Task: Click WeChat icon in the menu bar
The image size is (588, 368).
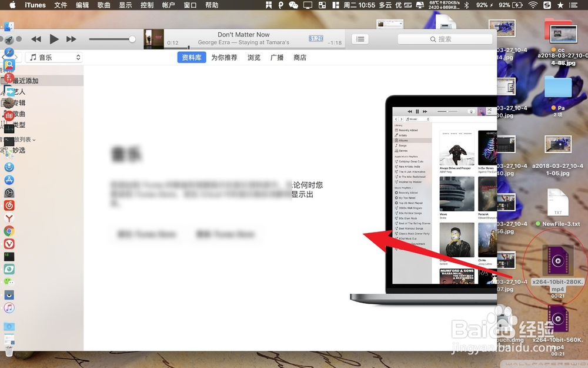Action: coord(293,5)
